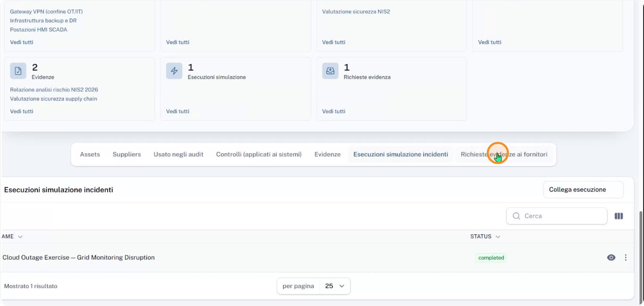
Task: Click Vedi tutti below Valutazione sicurezza NIS2
Action: pyautogui.click(x=334, y=42)
